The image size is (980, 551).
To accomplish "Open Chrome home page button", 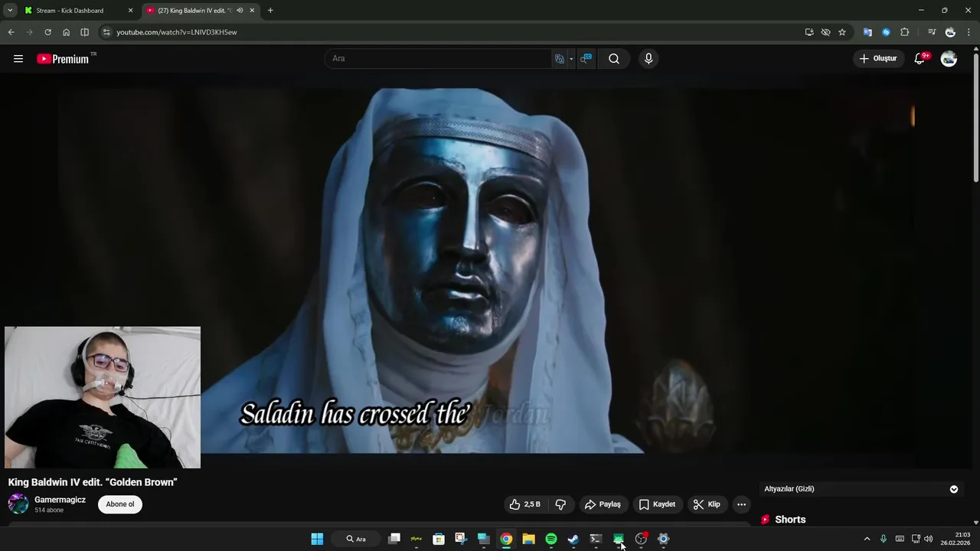I will (x=66, y=32).
